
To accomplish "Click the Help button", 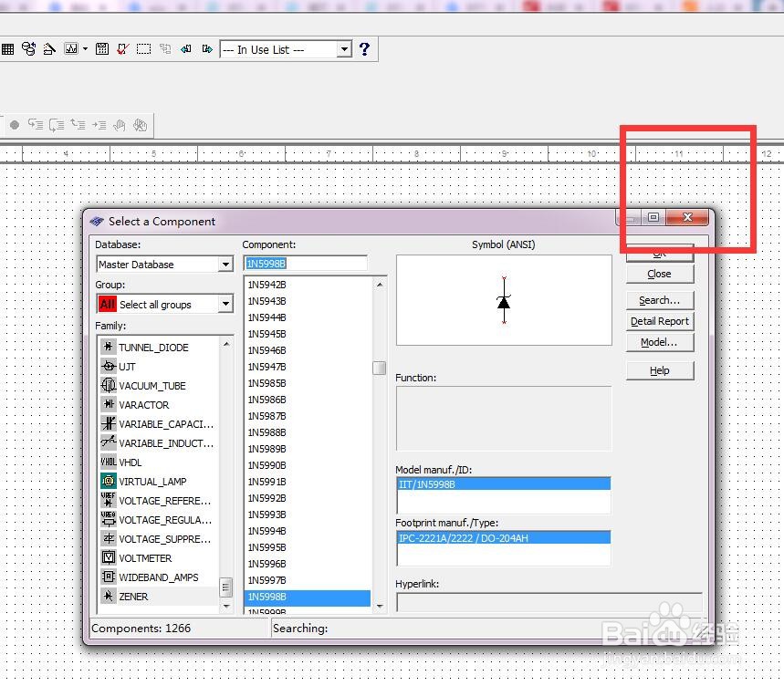I will click(x=660, y=370).
